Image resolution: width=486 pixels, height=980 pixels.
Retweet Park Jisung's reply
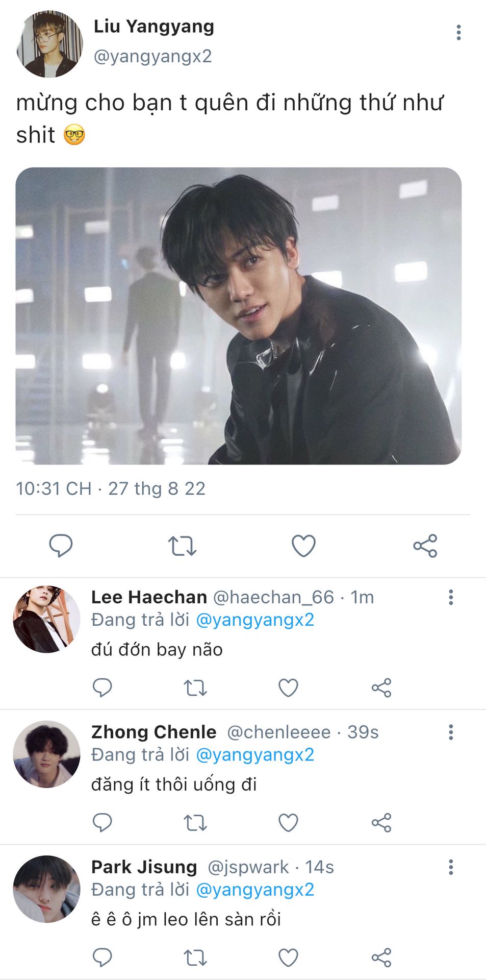(195, 958)
